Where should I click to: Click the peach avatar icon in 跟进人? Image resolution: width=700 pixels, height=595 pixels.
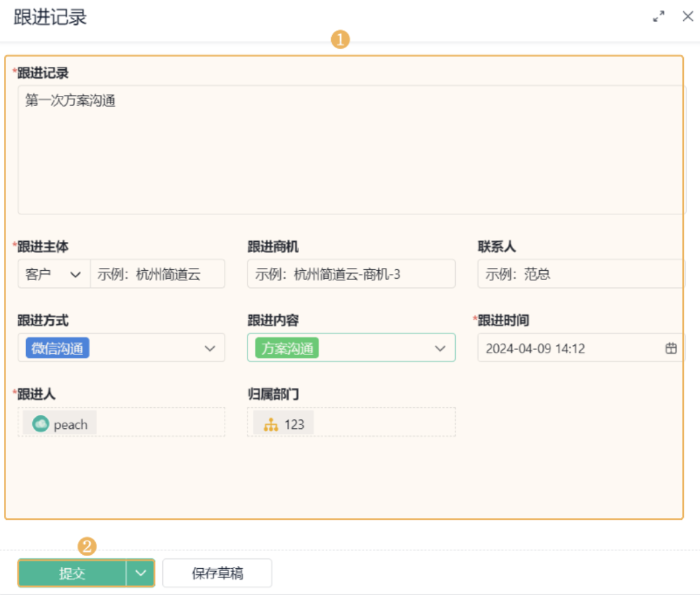tap(41, 423)
